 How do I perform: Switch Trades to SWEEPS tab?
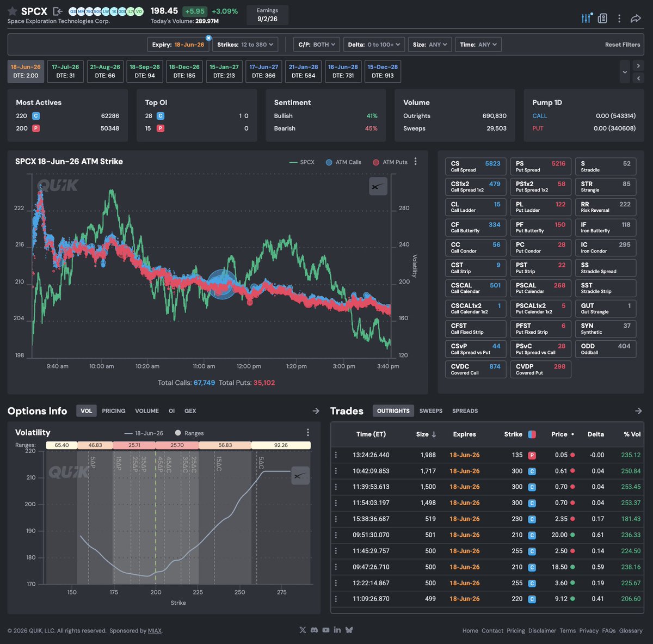[x=431, y=411]
